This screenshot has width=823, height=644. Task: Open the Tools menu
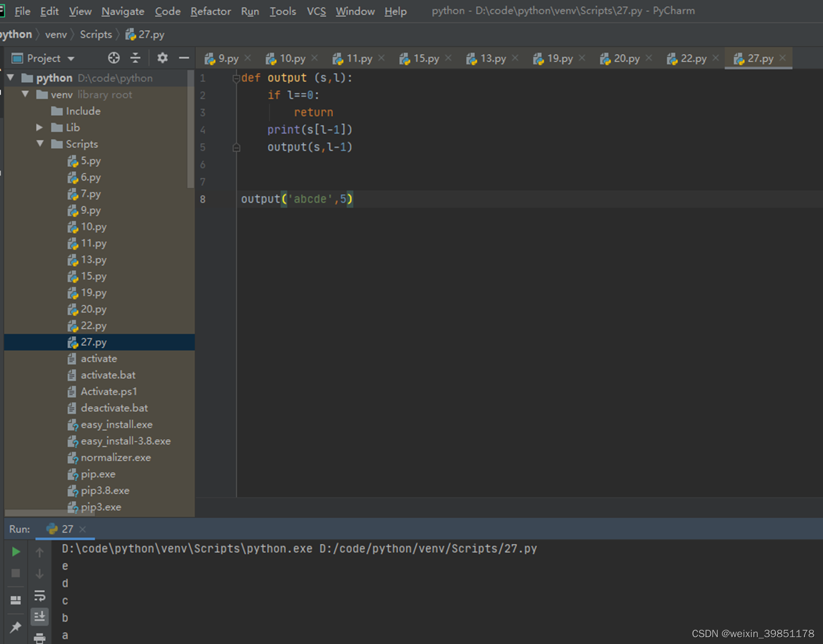[x=283, y=11]
